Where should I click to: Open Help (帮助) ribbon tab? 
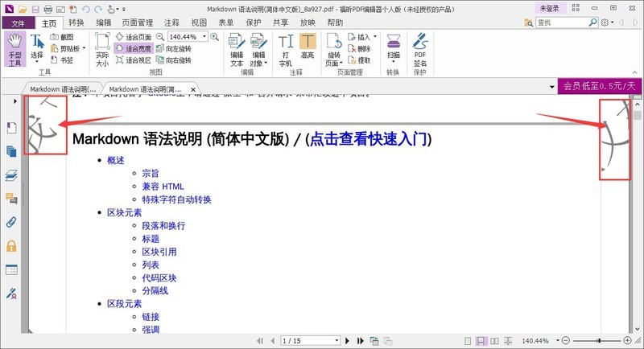335,23
